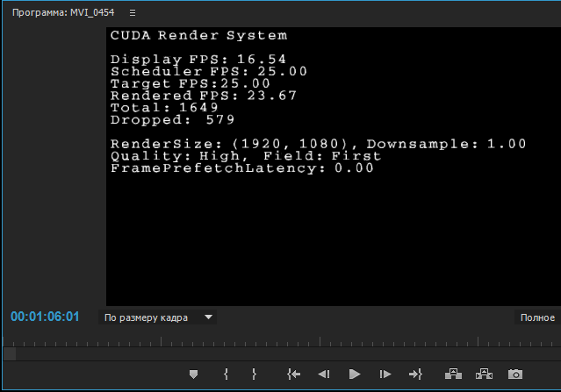The height and width of the screenshot is (392, 561).
Task: Click the time ruler in the Program monitor
Action: [282, 342]
